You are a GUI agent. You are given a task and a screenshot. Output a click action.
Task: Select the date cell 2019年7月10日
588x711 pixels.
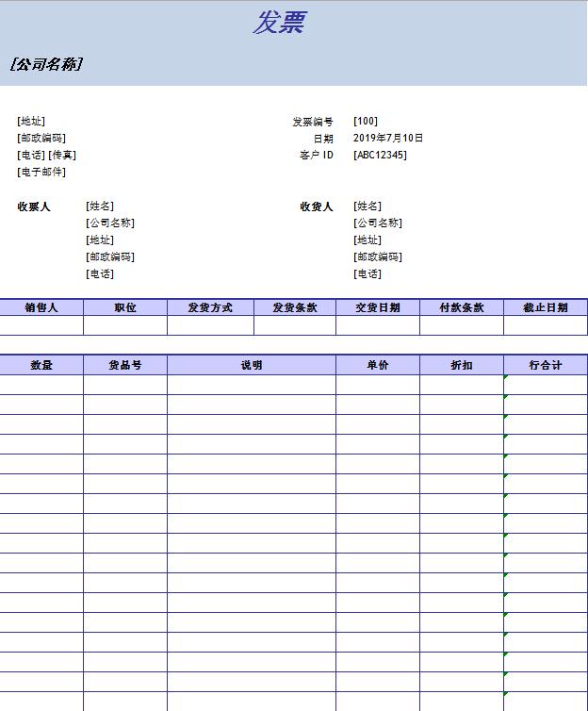pyautogui.click(x=388, y=138)
